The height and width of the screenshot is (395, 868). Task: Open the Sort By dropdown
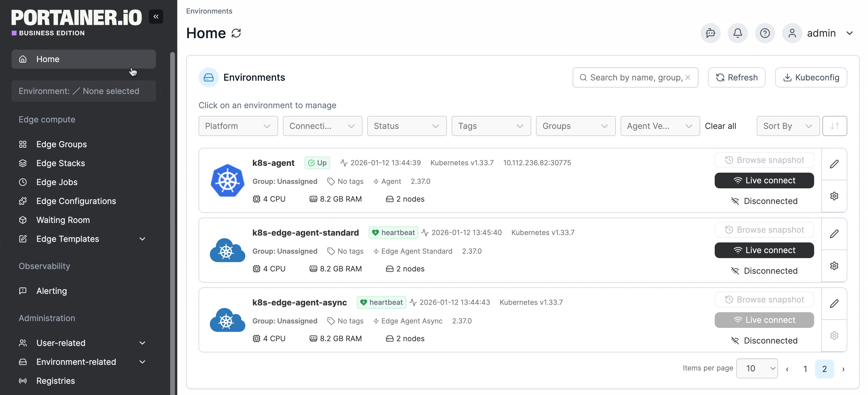coord(788,126)
